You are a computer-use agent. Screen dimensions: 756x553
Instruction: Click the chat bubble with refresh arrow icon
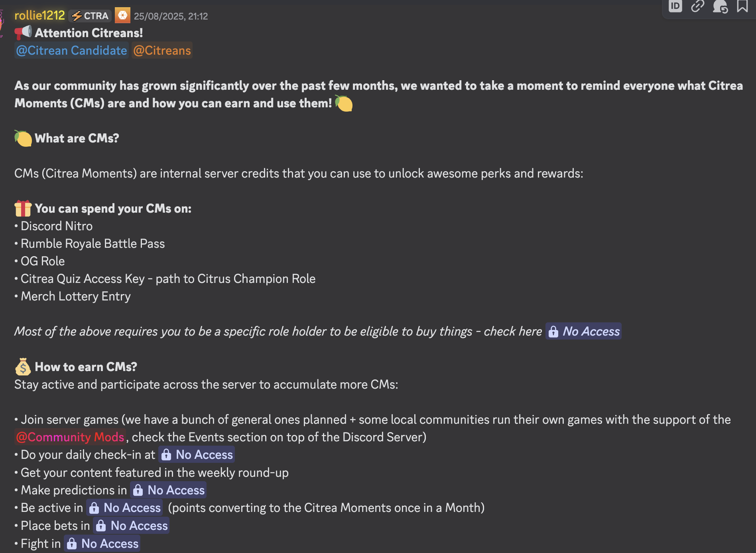tap(720, 6)
